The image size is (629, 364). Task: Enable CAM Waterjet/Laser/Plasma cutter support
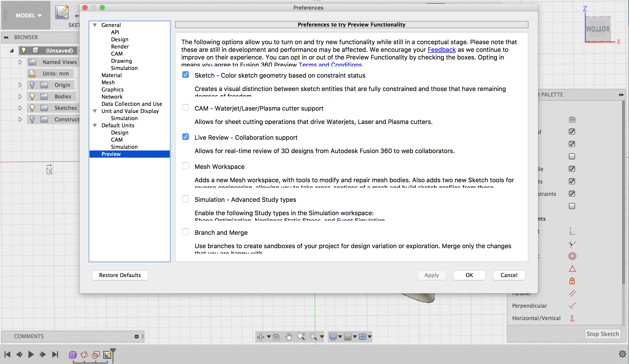pos(186,107)
